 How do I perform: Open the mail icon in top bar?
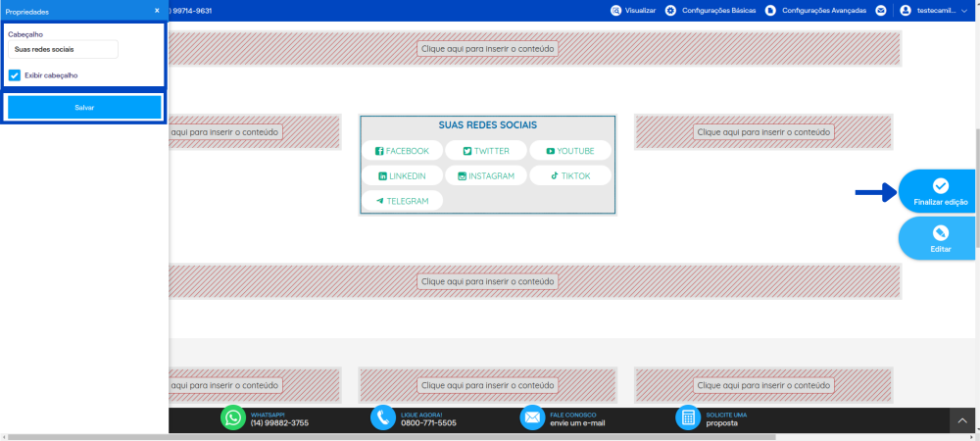(x=881, y=11)
